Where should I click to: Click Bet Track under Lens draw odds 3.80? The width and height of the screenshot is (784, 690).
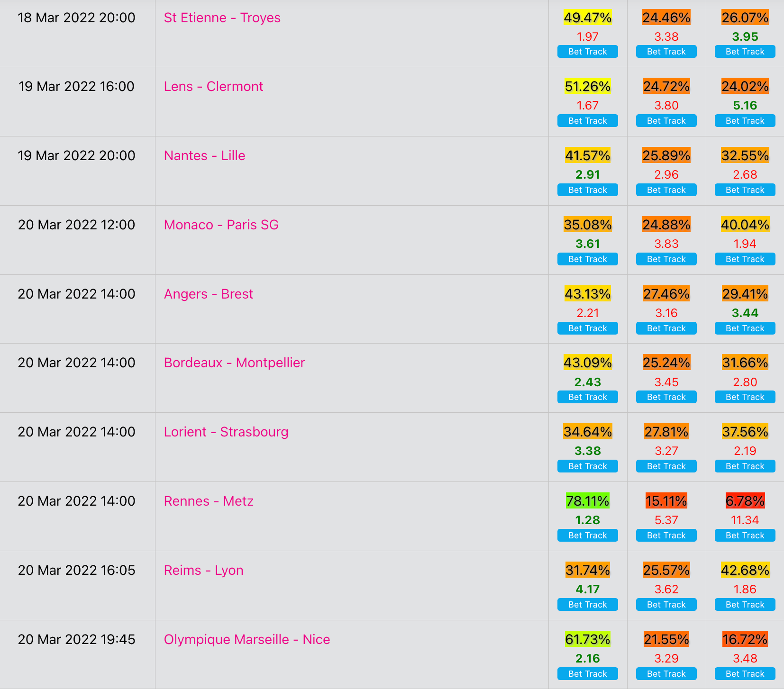[666, 121]
